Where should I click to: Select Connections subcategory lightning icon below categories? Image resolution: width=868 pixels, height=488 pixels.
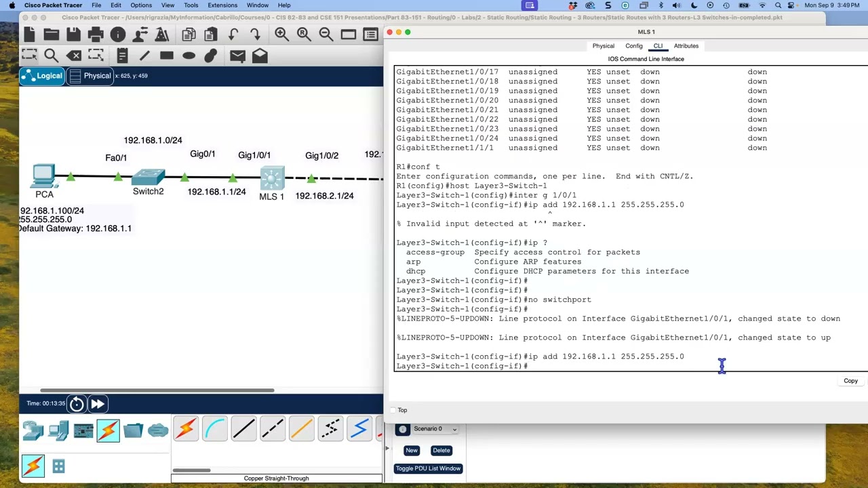[33, 466]
